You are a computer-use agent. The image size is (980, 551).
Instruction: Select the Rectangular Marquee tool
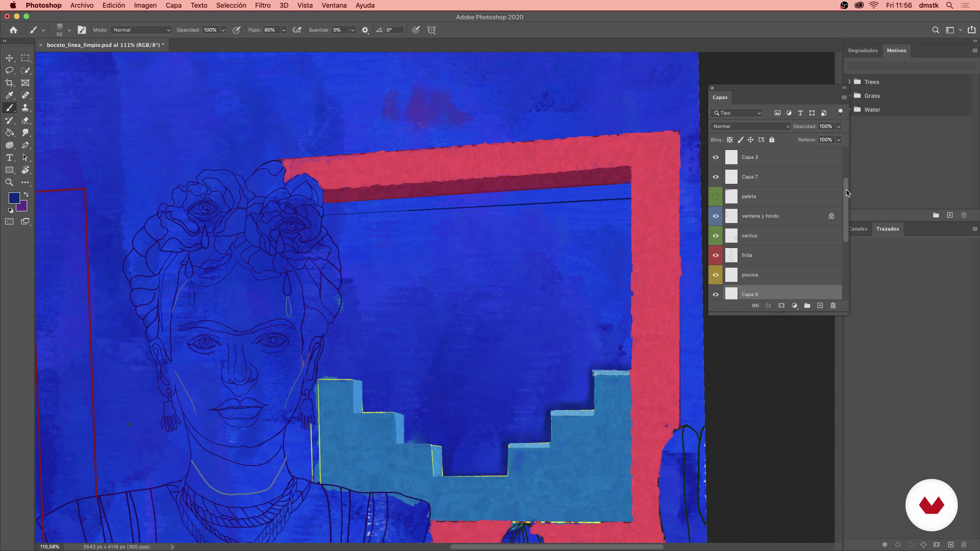25,58
